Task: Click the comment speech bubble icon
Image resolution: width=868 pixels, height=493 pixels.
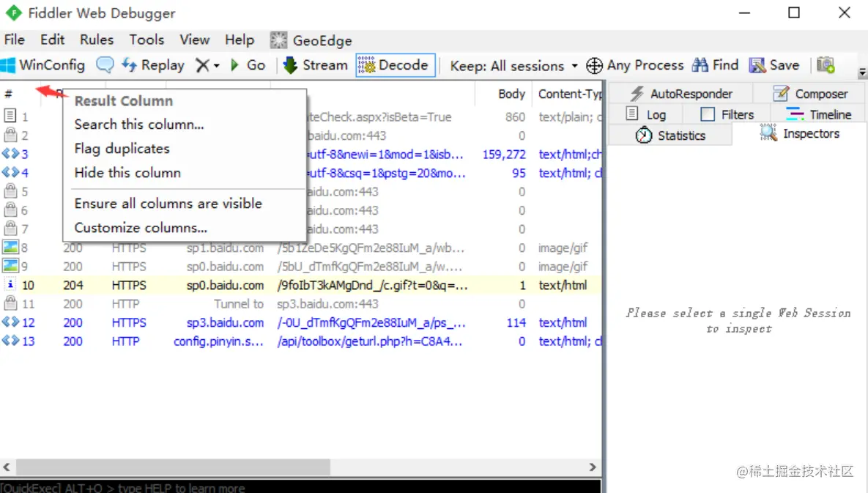Action: pyautogui.click(x=105, y=64)
